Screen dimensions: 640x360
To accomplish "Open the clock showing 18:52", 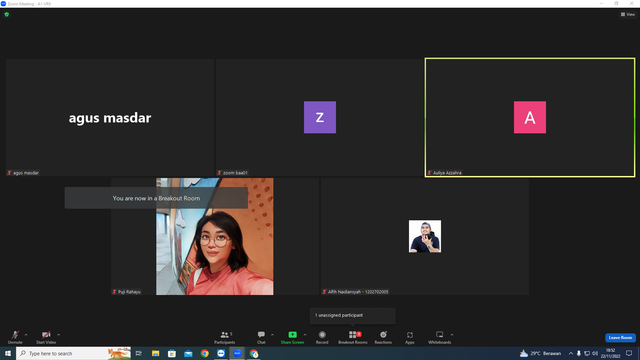I will pyautogui.click(x=610, y=353).
